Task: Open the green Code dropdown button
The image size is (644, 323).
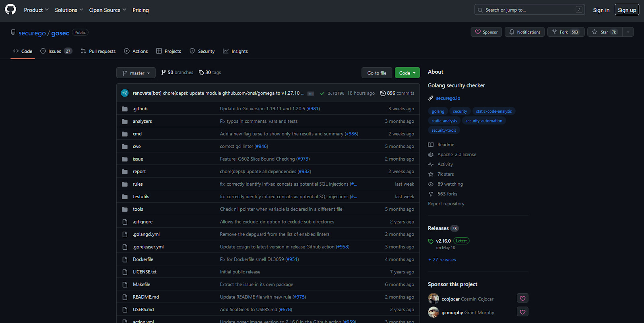Action: click(407, 73)
